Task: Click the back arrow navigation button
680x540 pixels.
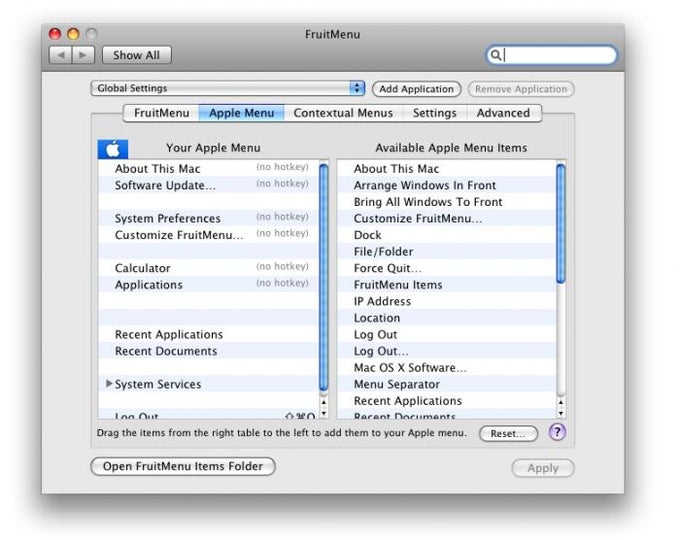Action: (x=61, y=55)
